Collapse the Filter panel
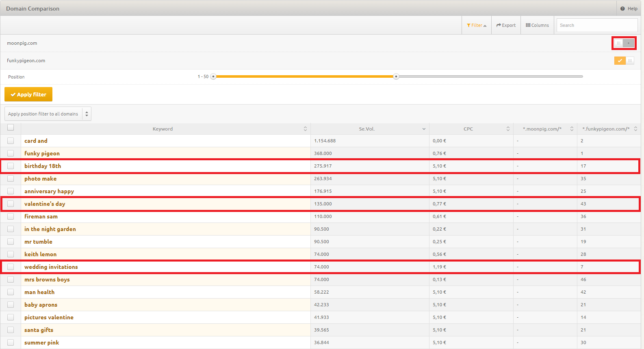644x349 pixels. 477,25
